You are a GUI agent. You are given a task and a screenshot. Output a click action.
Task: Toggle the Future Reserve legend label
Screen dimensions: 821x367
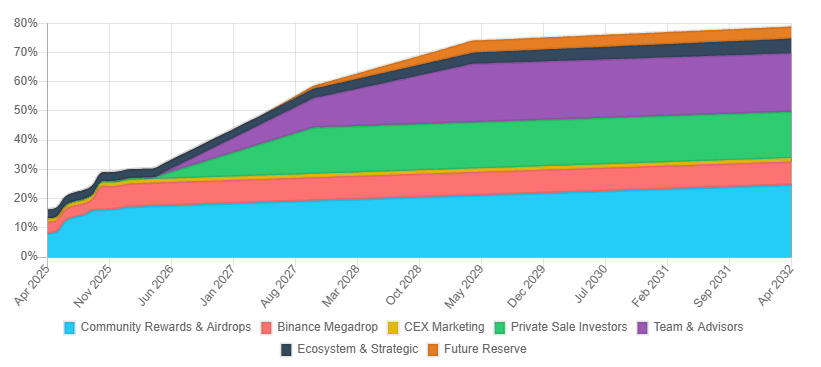[485, 349]
